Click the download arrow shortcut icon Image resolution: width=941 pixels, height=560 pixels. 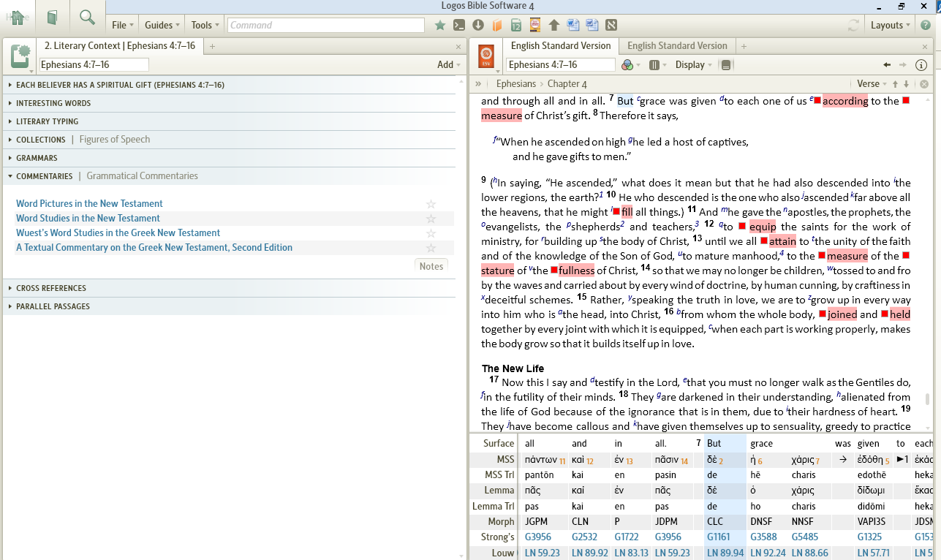pyautogui.click(x=478, y=26)
